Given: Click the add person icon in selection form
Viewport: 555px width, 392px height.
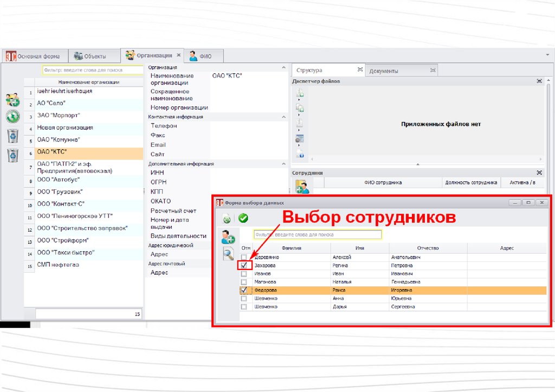Looking at the screenshot, I should click(228, 237).
